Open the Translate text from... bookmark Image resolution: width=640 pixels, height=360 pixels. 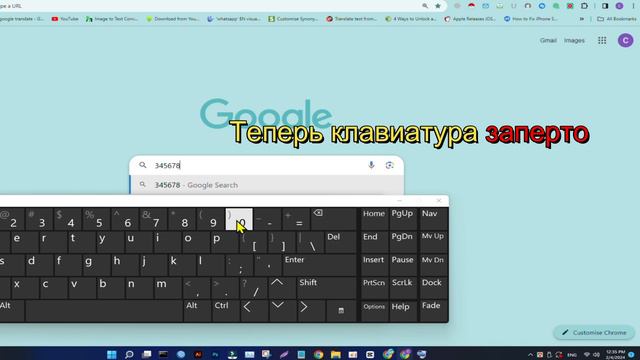point(352,19)
